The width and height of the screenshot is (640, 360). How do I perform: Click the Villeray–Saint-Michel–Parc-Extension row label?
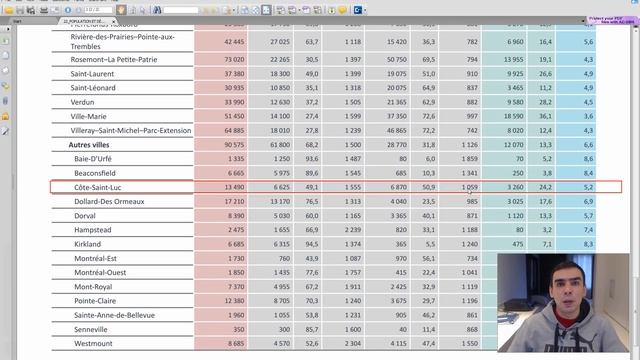(131, 131)
